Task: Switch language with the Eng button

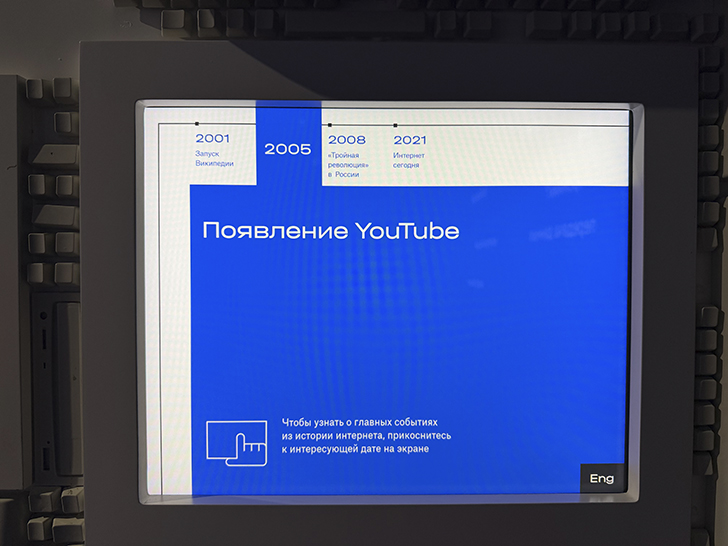Action: click(602, 478)
